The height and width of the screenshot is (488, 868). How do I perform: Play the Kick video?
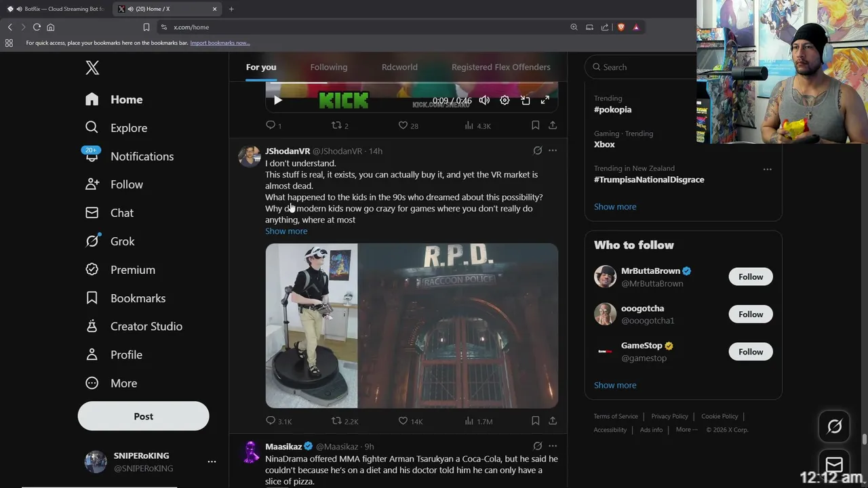click(x=277, y=100)
